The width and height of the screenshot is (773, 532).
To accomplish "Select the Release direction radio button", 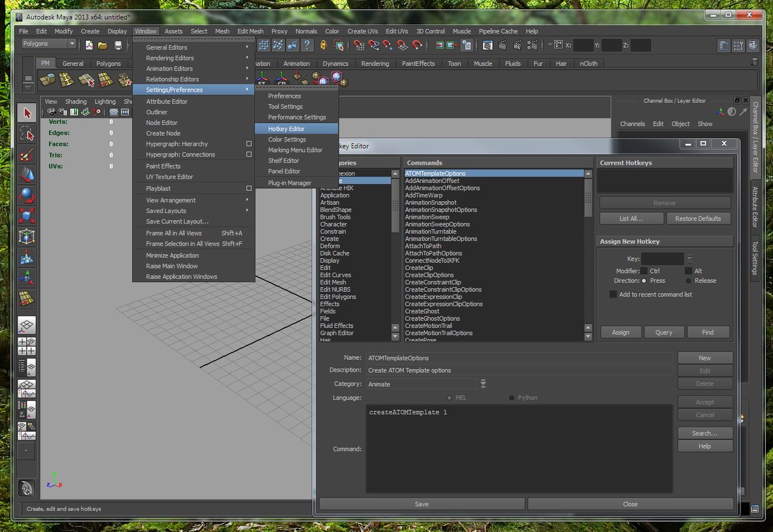I will point(688,281).
